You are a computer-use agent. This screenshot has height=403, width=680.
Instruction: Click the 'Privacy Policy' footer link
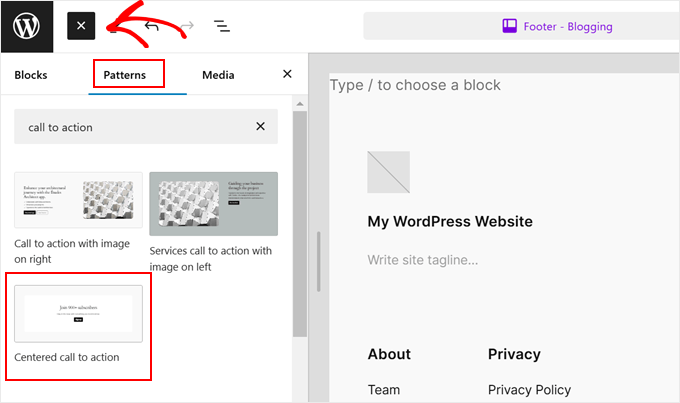point(529,390)
